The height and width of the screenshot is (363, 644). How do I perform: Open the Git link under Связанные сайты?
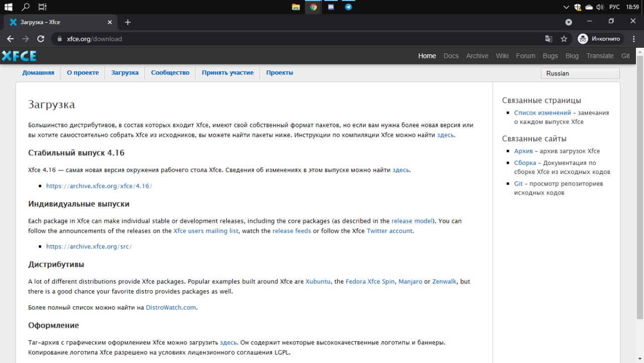[x=518, y=184]
